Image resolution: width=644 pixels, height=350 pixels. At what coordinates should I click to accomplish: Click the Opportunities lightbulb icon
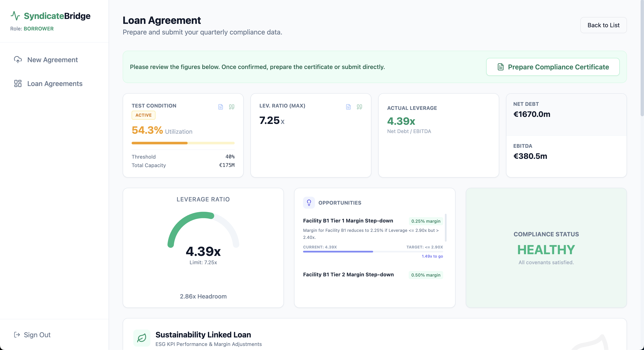point(309,202)
